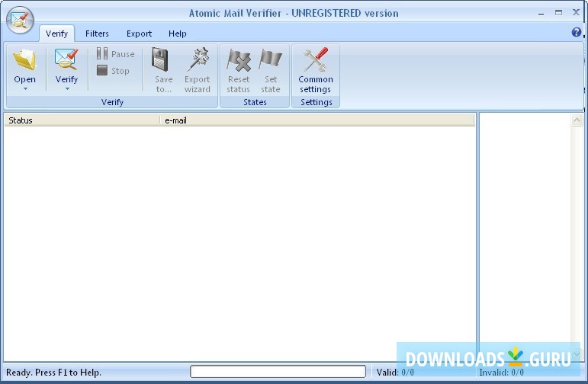588x384 pixels.
Task: Switch to the Filters ribbon tab
Action: pyautogui.click(x=97, y=34)
